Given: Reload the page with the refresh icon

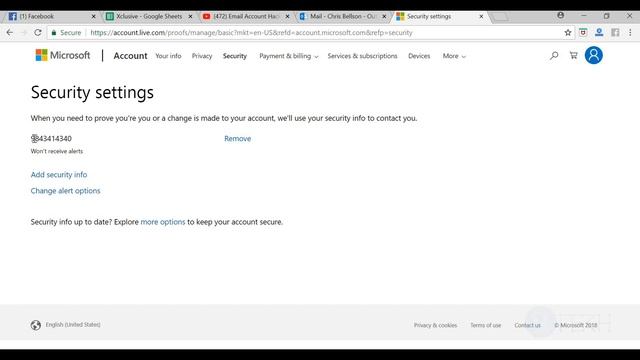Looking at the screenshot, I should (x=38, y=33).
